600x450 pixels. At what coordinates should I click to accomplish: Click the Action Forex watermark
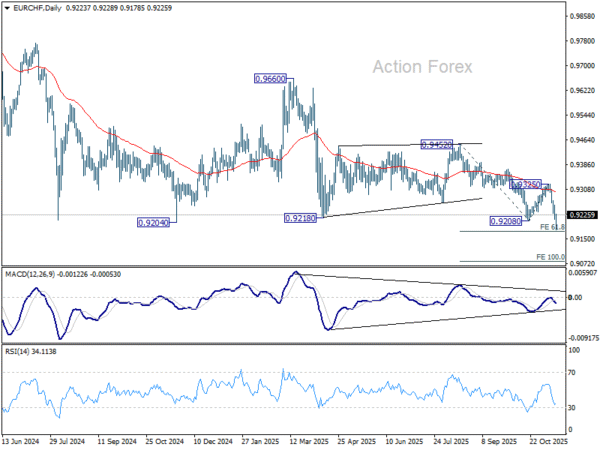[422, 66]
